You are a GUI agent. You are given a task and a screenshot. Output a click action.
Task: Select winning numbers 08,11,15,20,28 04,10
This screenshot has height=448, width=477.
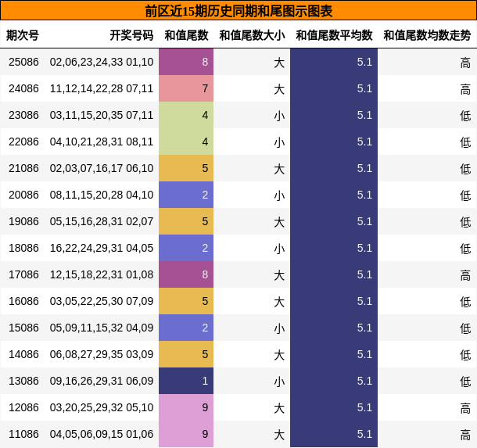point(102,195)
